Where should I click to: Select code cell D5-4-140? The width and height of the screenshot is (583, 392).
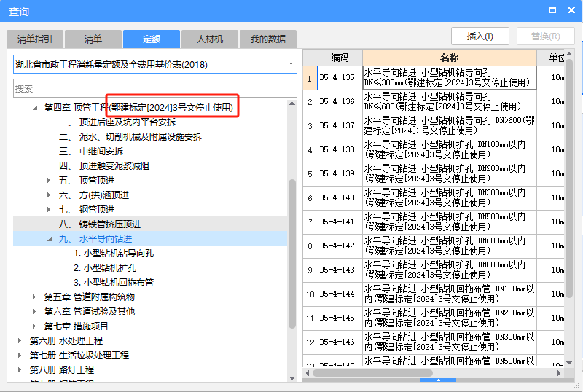pyautogui.click(x=340, y=198)
